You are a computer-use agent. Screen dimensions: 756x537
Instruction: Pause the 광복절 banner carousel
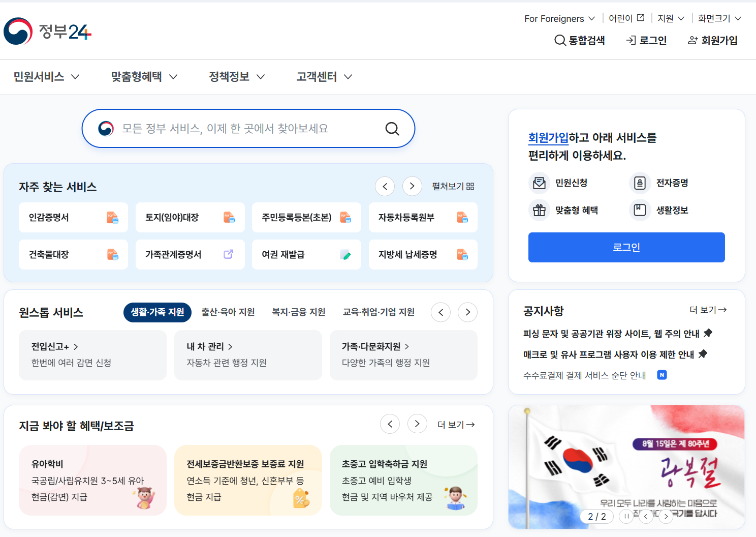(x=626, y=516)
